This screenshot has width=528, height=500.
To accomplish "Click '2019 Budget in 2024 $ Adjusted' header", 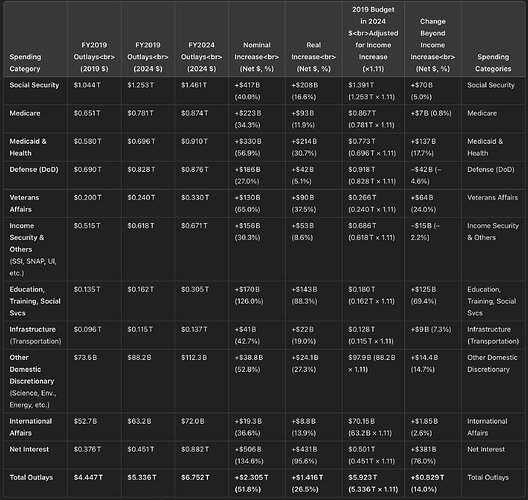I will (373, 39).
